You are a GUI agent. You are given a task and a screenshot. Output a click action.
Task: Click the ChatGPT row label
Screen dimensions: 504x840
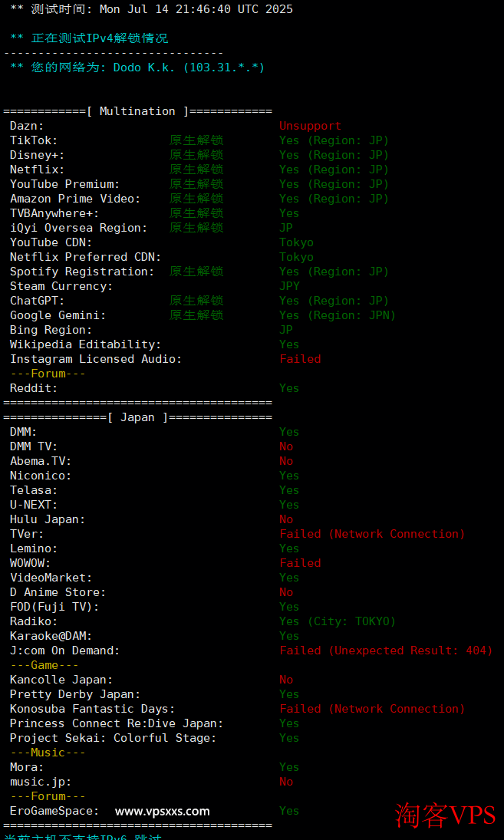[37, 301]
